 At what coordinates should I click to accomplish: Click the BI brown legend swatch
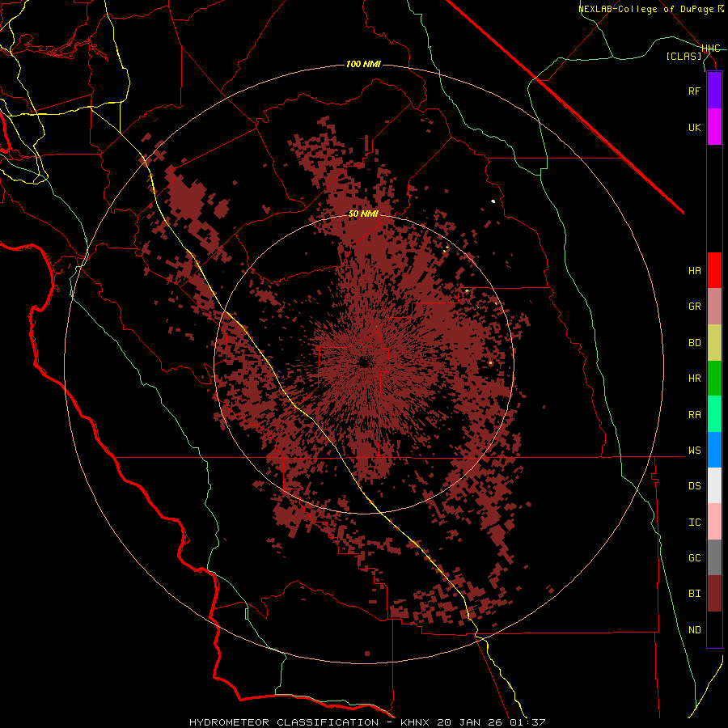[714, 594]
